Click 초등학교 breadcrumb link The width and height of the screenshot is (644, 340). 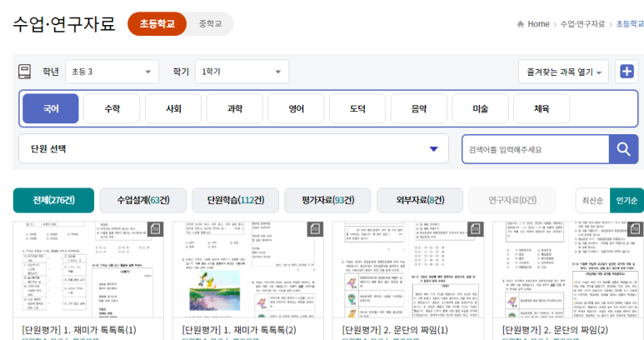[630, 24]
